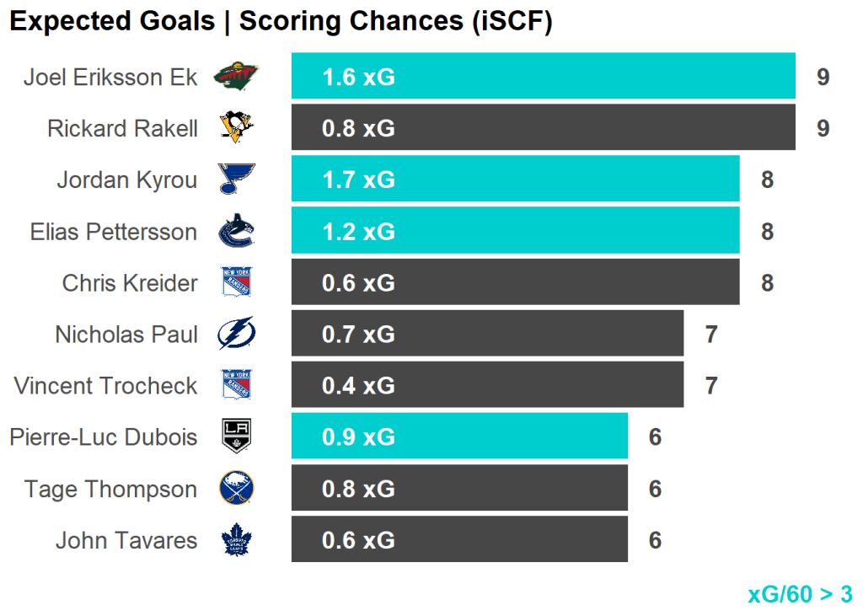
Task: Click Pierre-Luc Dubois's 0.9 xG bar
Action: coord(459,437)
